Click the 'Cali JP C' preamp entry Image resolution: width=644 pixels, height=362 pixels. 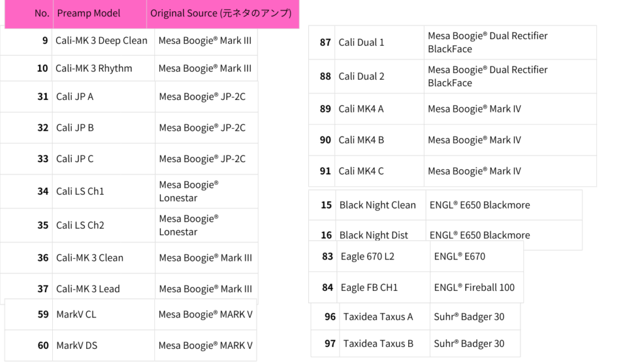tap(75, 159)
